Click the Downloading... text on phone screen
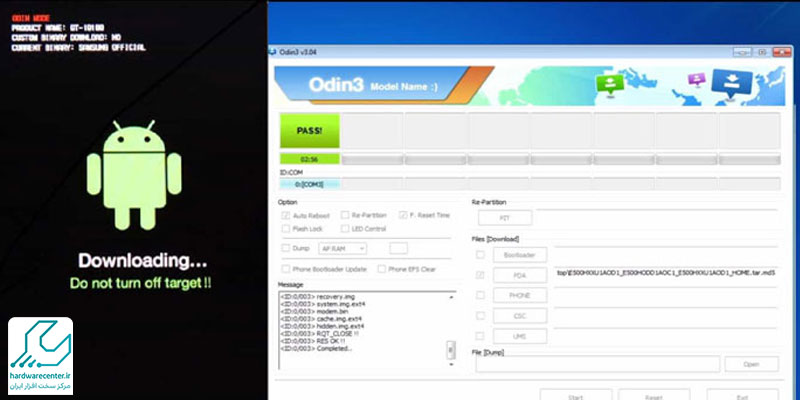The height and width of the screenshot is (400, 800). click(x=142, y=261)
